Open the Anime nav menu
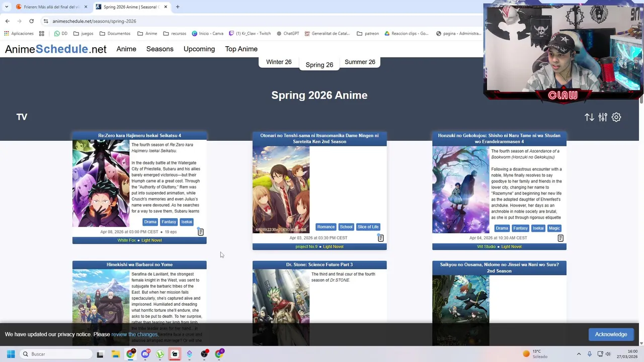This screenshot has width=644, height=362. coord(126,49)
